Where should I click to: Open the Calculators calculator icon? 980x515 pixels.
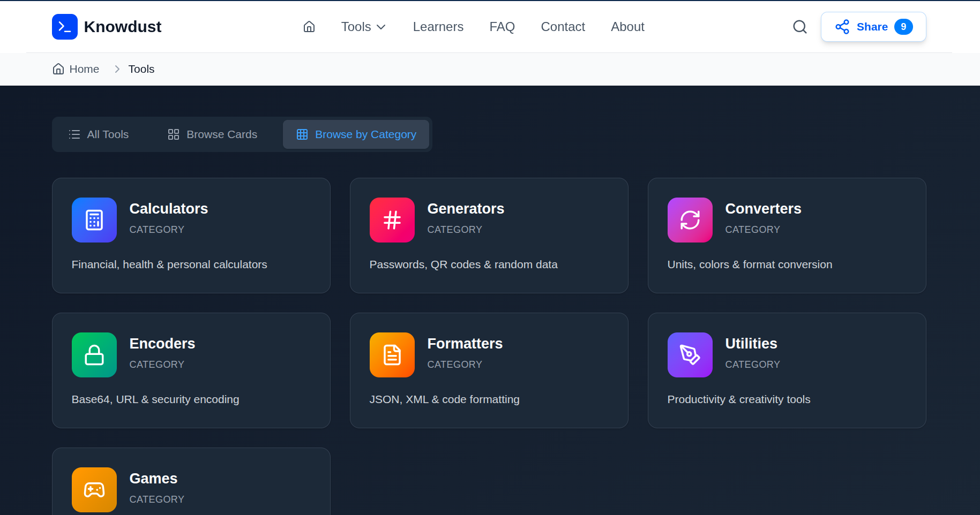tap(94, 220)
